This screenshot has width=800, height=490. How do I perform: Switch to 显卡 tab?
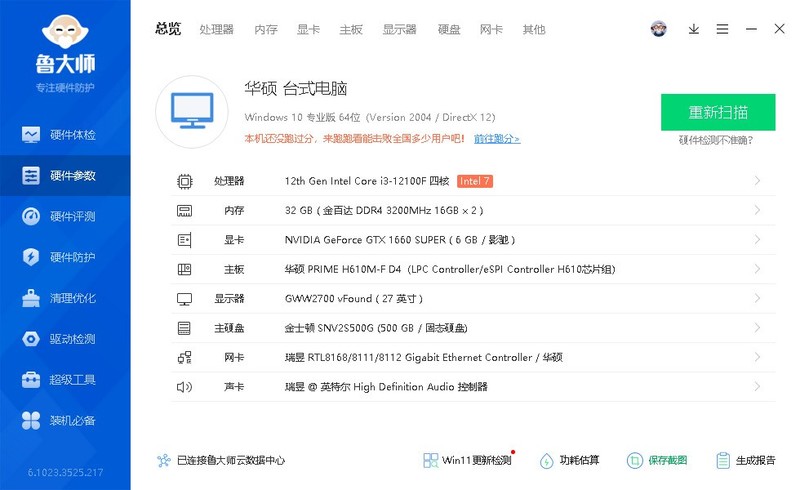pyautogui.click(x=308, y=30)
